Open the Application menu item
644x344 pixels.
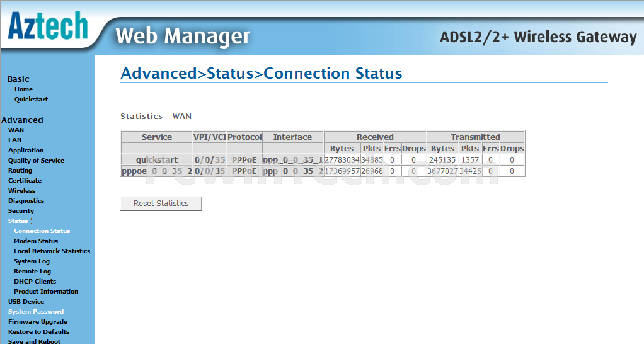pos(25,150)
